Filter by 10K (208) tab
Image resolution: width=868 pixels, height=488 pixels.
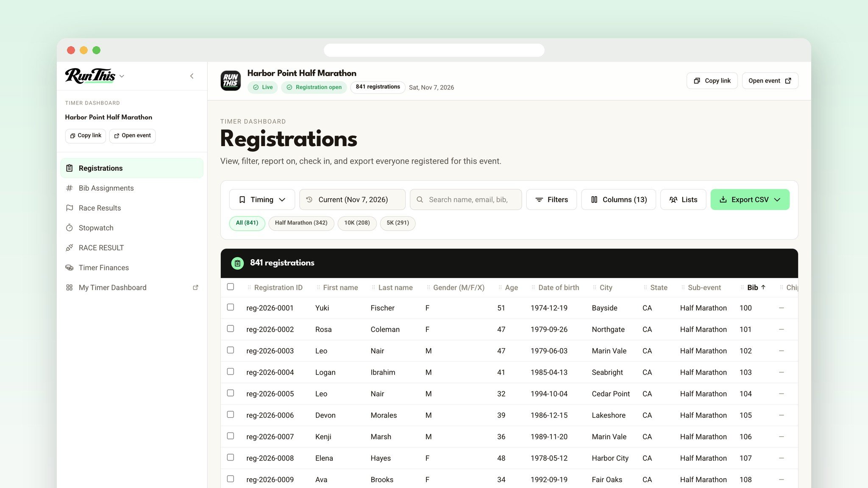[x=357, y=223]
